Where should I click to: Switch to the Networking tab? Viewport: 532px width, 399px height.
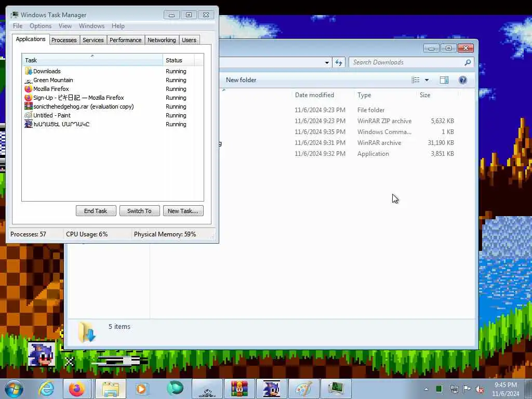(162, 40)
